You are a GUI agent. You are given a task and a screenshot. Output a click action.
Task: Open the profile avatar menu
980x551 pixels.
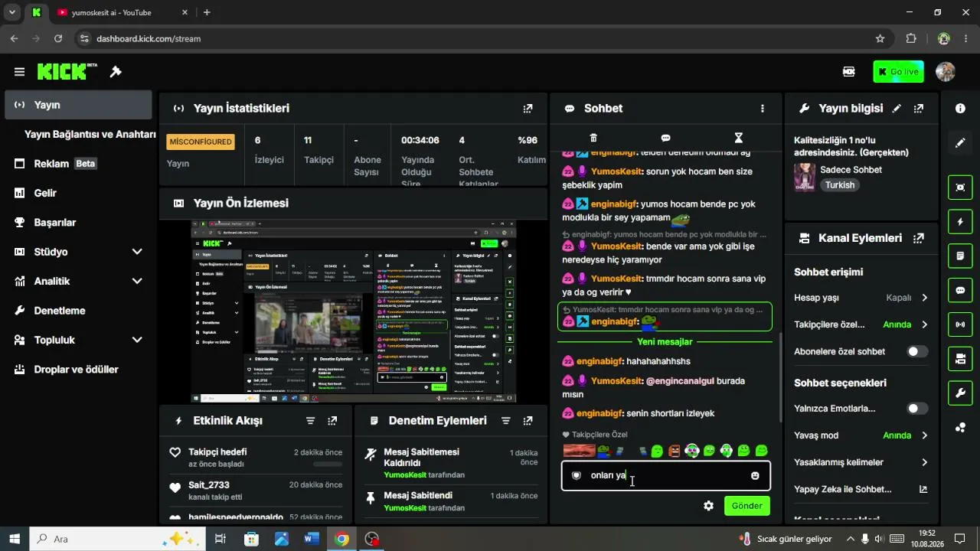point(946,72)
